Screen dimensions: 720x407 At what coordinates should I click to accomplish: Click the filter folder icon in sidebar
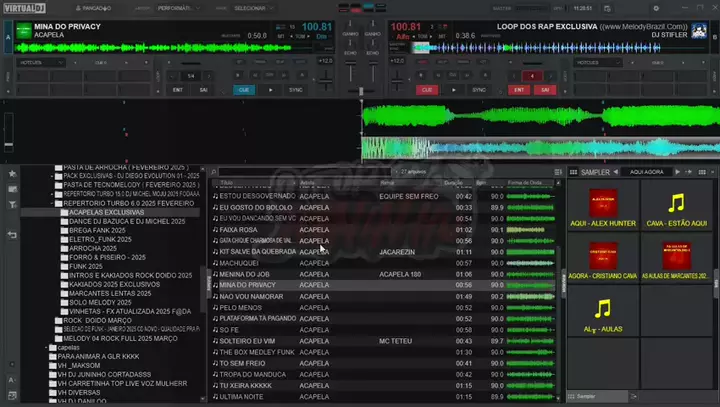tap(12, 204)
